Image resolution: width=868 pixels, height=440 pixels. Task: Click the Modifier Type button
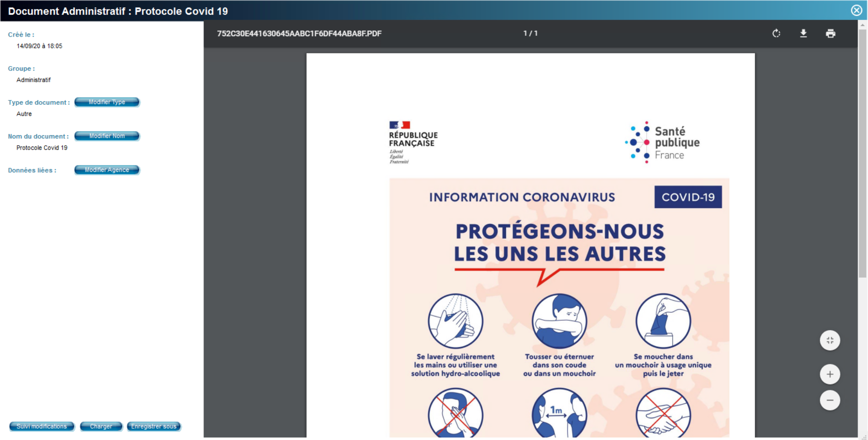point(107,102)
